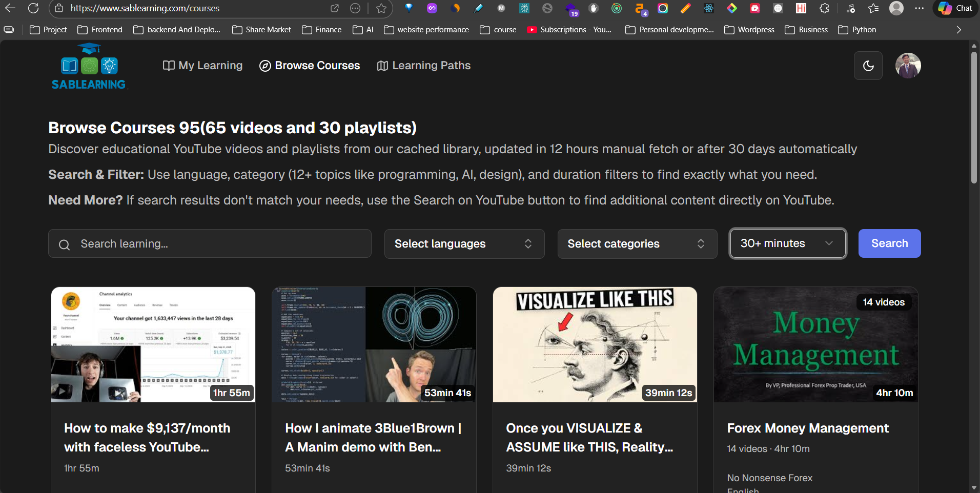Screen dimensions: 980x493
Task: Open the user profile avatar
Action: (x=908, y=66)
